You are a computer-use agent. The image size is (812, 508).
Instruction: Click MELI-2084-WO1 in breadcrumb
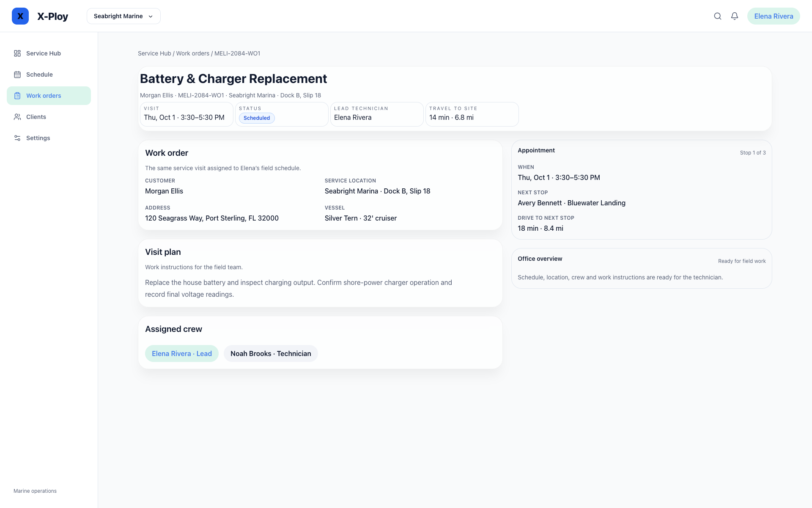[x=237, y=53]
